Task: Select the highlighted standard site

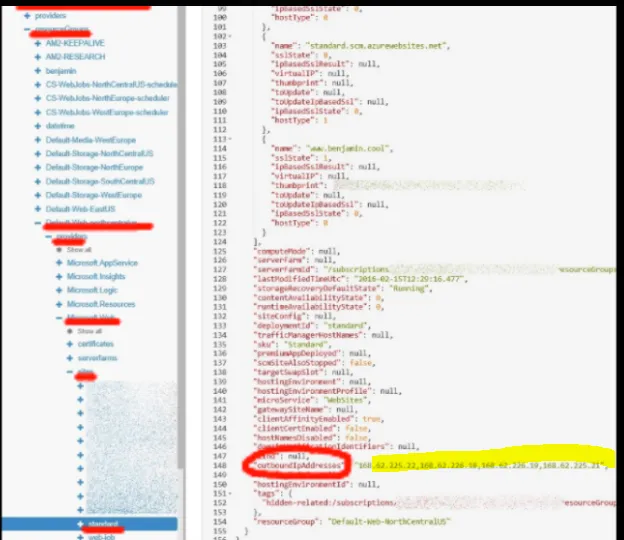Action: (x=103, y=524)
